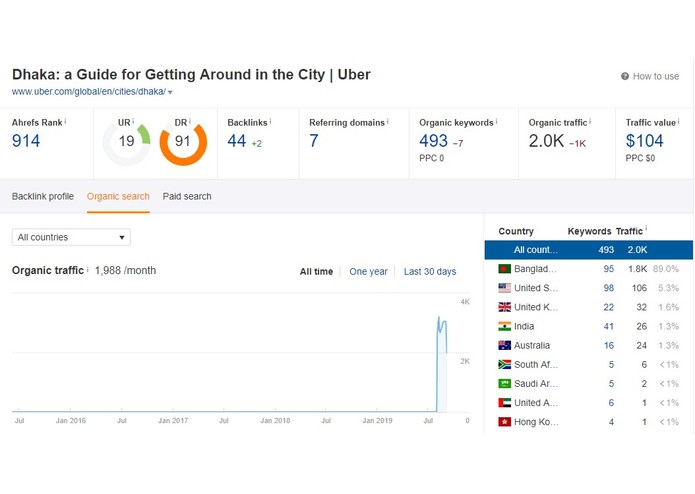Open Australia keywords count 16
Image resolution: width=695 pixels, height=494 pixels.
609,345
